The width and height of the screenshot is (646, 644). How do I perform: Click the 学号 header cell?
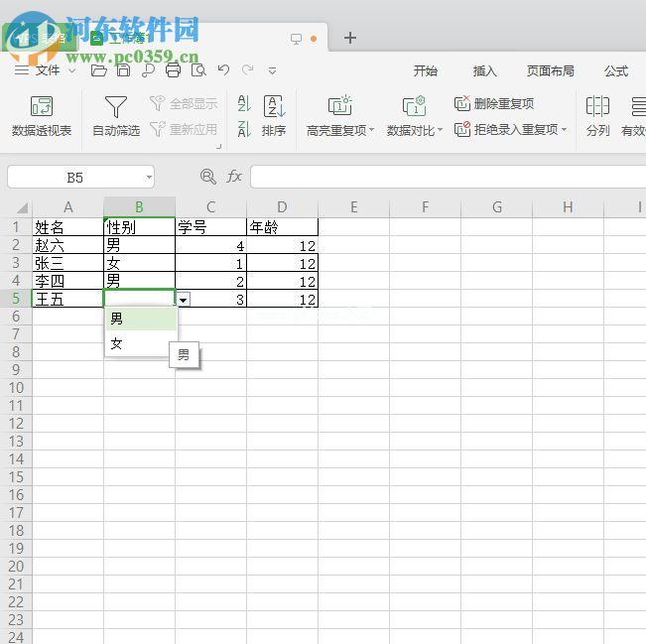click(x=211, y=226)
